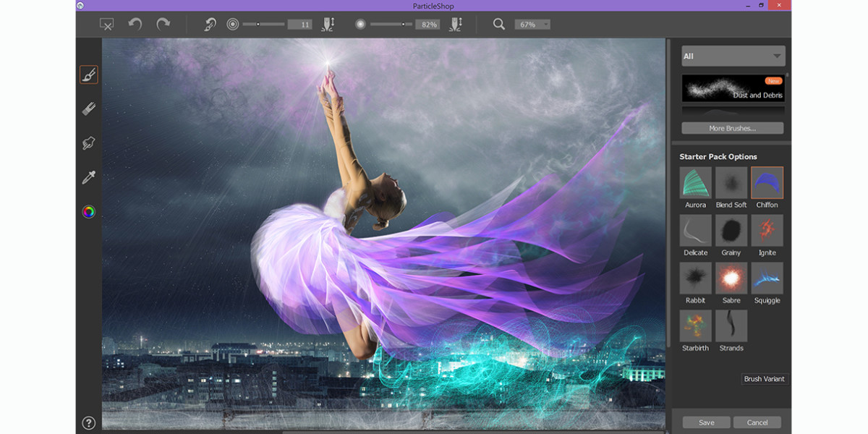Image resolution: width=868 pixels, height=434 pixels.
Task: Click the Starter Pack Options heading
Action: tap(718, 156)
